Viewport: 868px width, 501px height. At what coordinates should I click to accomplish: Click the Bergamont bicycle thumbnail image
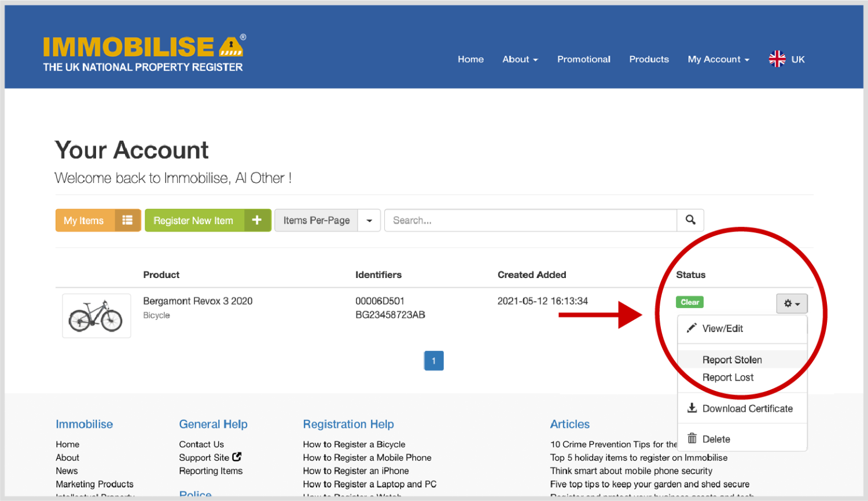(96, 316)
